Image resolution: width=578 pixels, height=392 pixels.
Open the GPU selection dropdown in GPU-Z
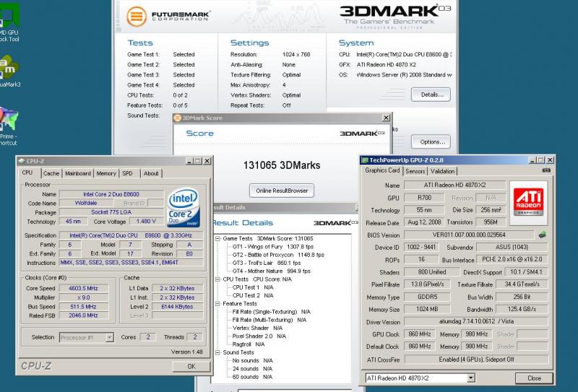pos(471,378)
